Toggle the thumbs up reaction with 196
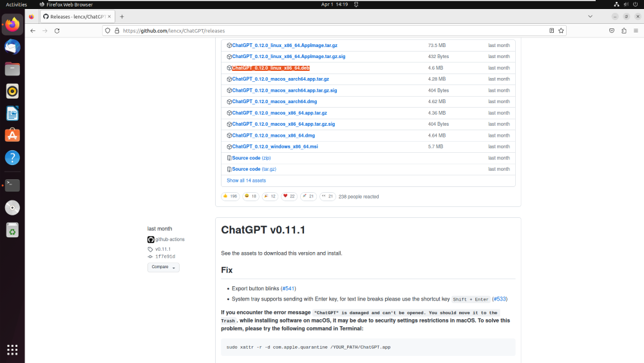The width and height of the screenshot is (644, 363). tap(231, 197)
